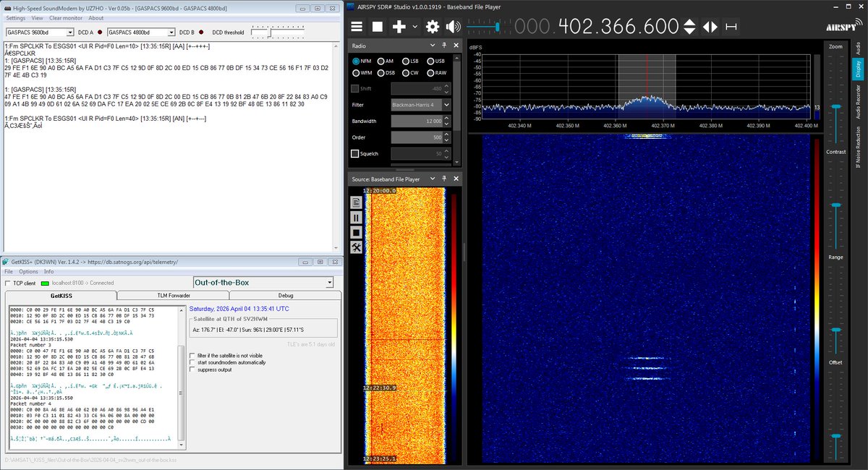868x470 pixels.
Task: Toggle TCP client checkbox in GetKISS+
Action: click(8, 283)
